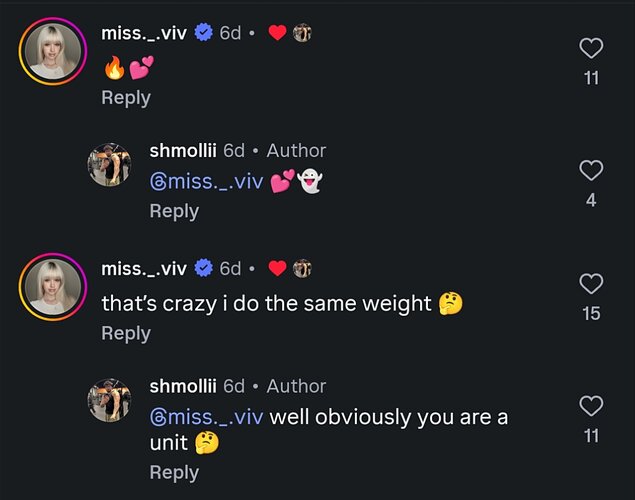Click @miss._.viv mention in ghost emoji reply
635x500 pixels.
(x=207, y=181)
